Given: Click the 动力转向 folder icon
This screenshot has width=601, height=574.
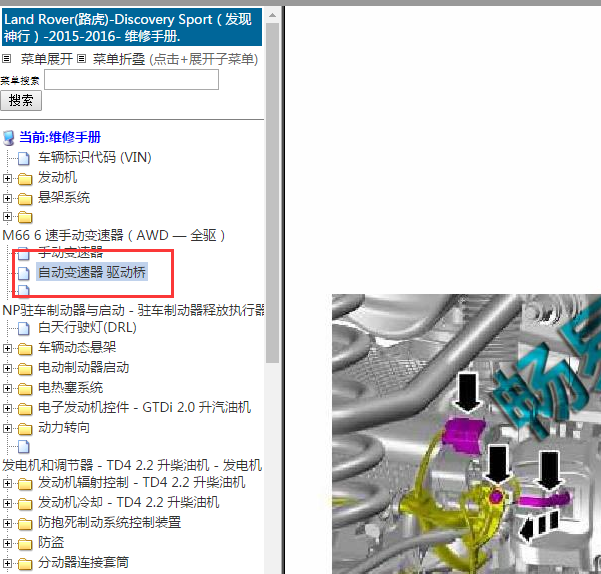Looking at the screenshot, I should coord(25,428).
